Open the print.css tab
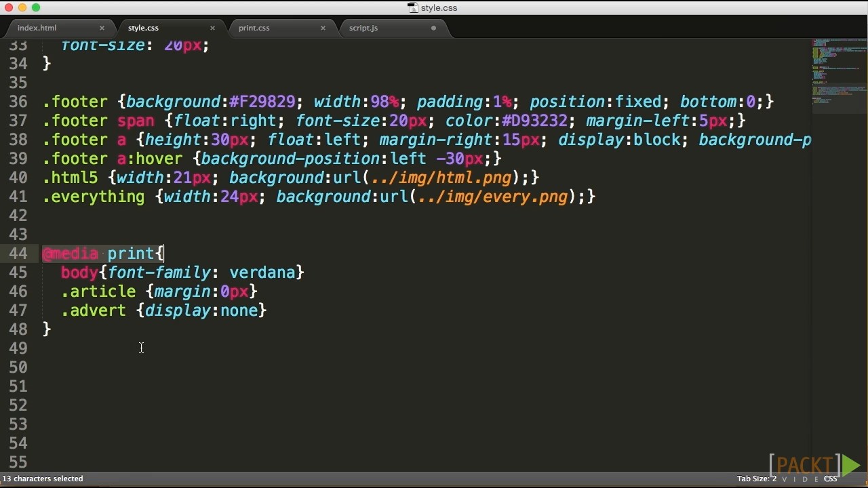 click(254, 28)
